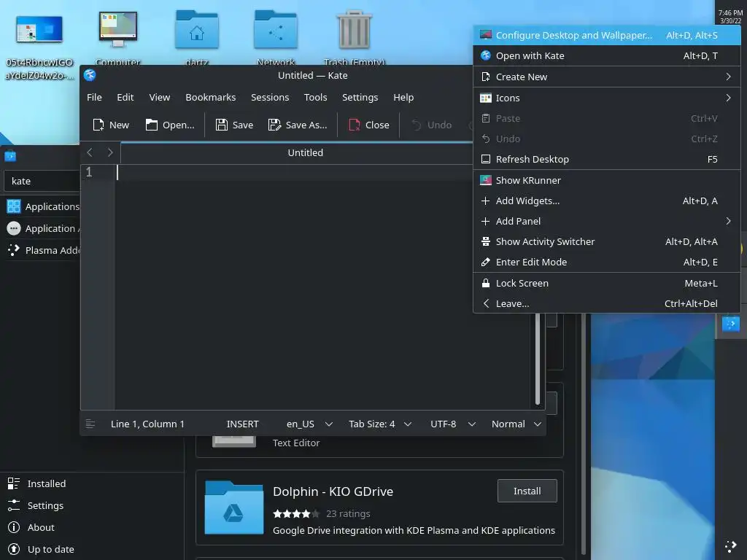Screen dimensions: 747x560
Task: Open the Bookmarks menu
Action: [211, 97]
